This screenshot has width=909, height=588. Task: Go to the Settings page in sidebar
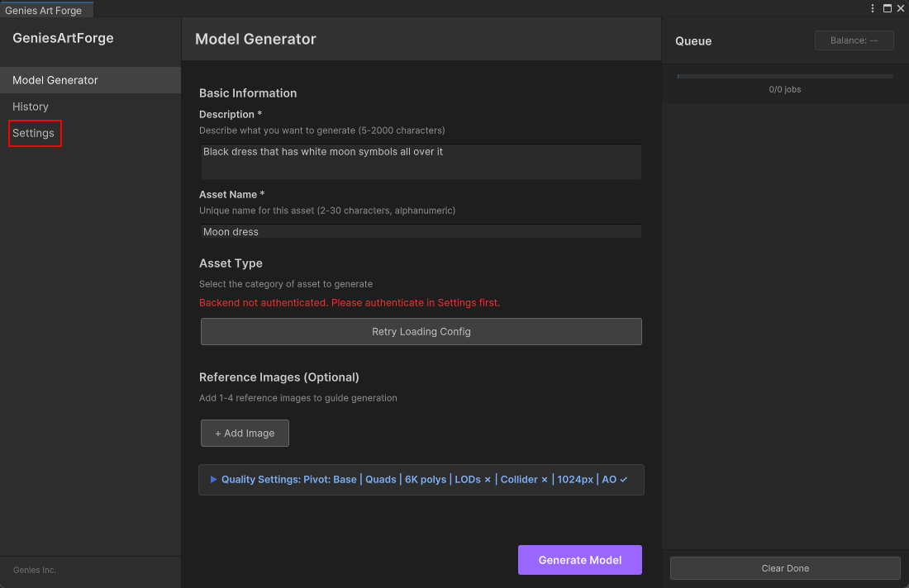tap(34, 133)
